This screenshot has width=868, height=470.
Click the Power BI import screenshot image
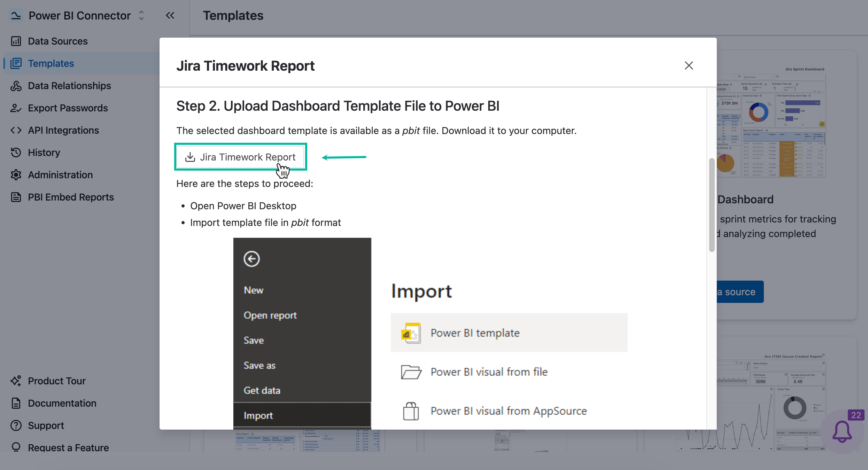pos(431,333)
